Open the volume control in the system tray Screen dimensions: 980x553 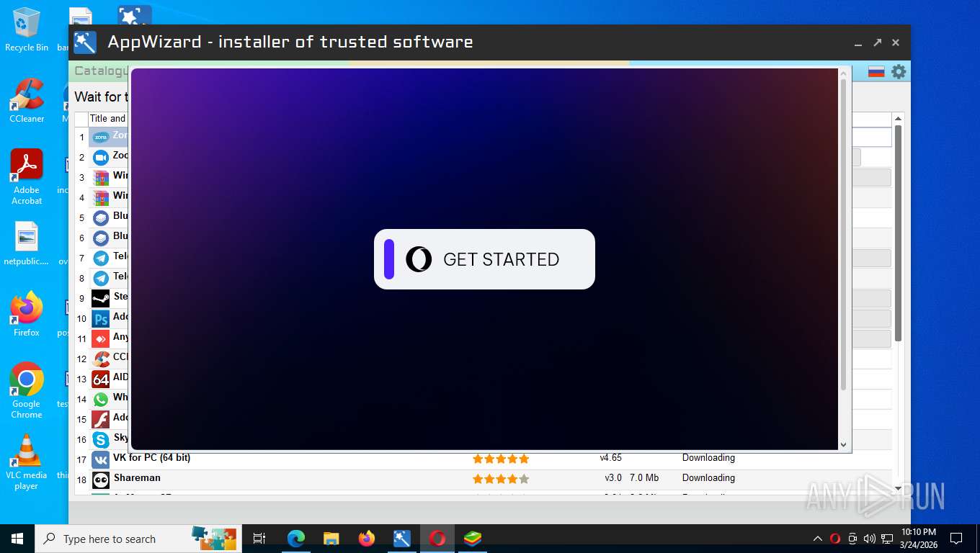click(x=870, y=539)
